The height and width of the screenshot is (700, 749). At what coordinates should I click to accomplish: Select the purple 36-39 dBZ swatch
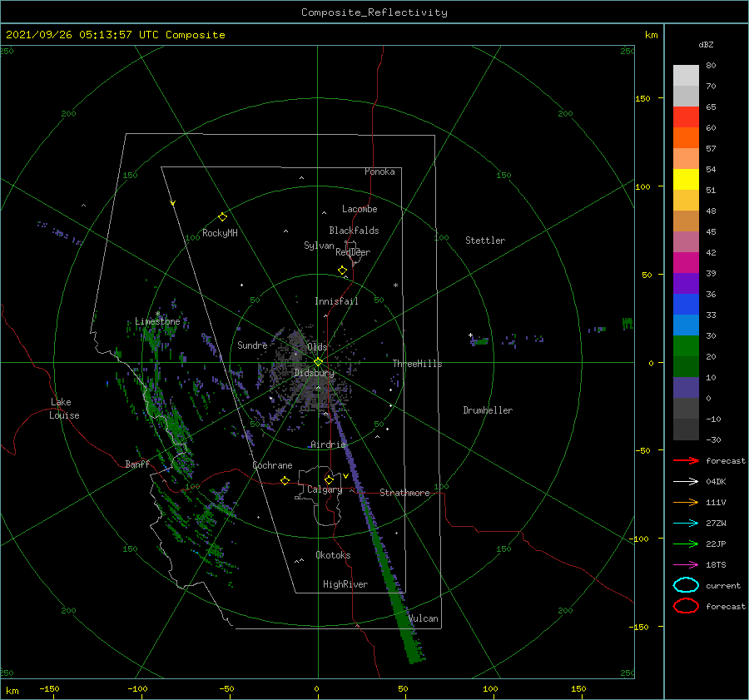686,283
